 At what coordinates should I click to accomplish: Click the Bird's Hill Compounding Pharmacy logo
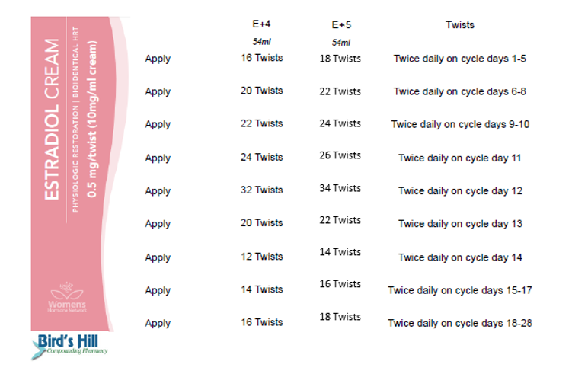pyautogui.click(x=69, y=347)
